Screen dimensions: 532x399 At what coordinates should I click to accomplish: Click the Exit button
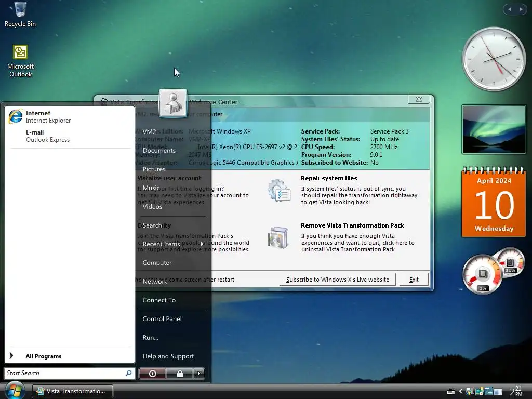tap(414, 280)
